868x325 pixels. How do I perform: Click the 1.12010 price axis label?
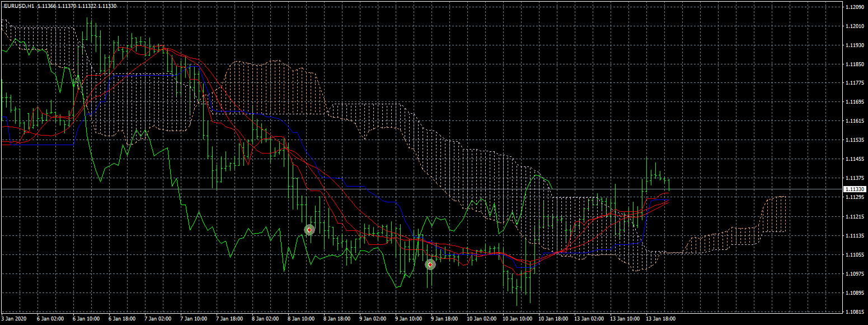tap(856, 26)
